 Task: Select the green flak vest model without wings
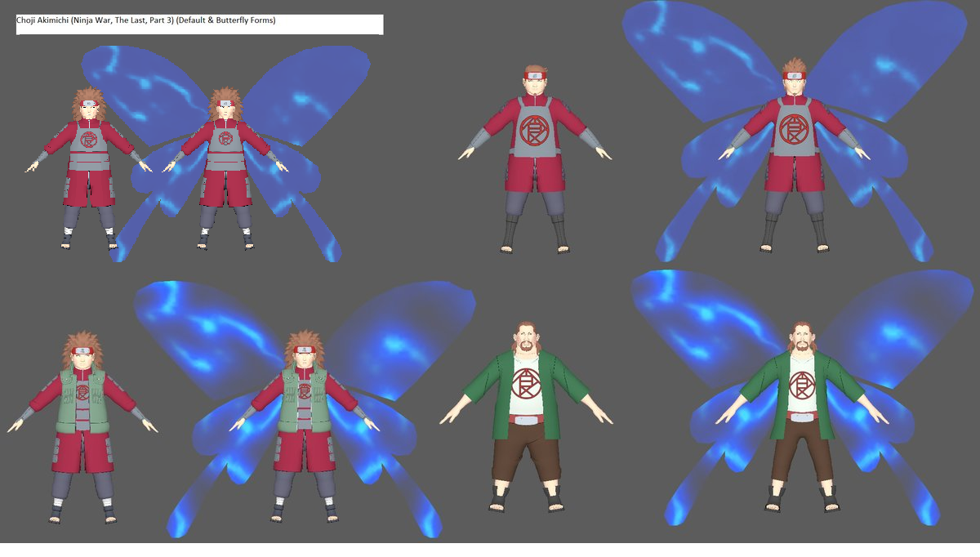point(82,426)
